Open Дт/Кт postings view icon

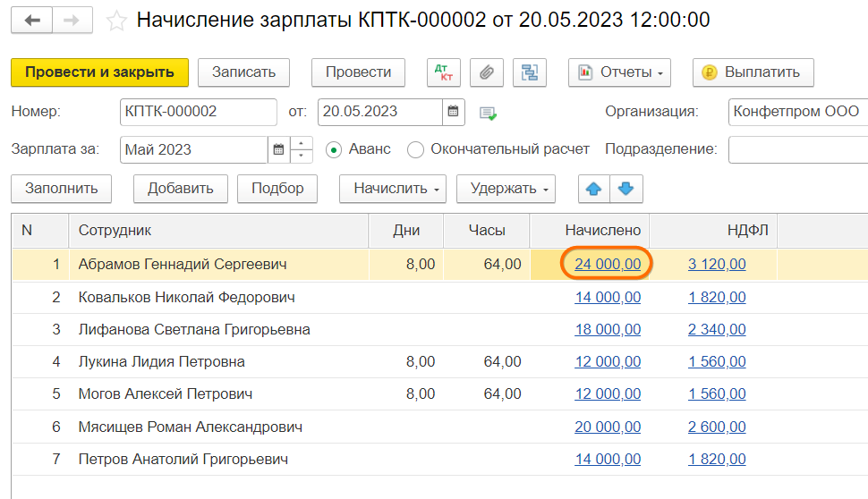[442, 72]
